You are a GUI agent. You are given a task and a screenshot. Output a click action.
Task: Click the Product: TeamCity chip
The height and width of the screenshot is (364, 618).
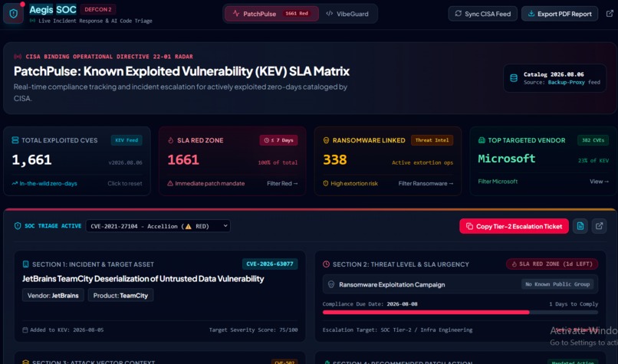coord(120,296)
